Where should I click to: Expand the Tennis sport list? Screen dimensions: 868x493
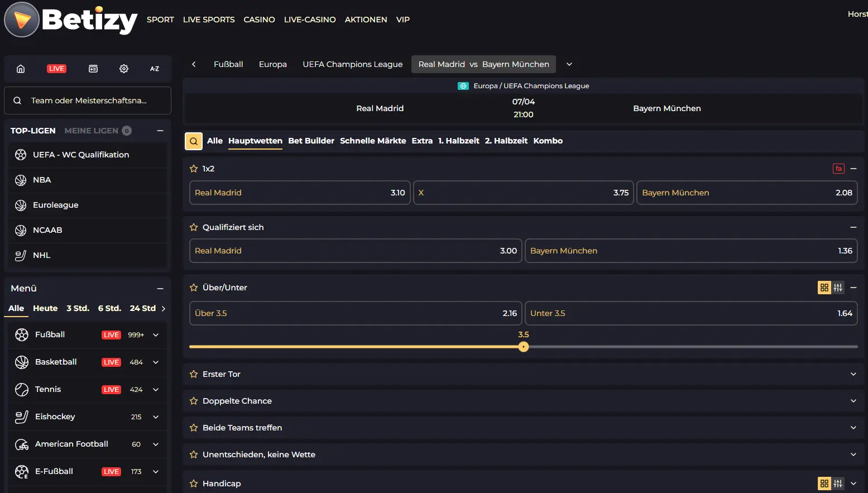(156, 390)
